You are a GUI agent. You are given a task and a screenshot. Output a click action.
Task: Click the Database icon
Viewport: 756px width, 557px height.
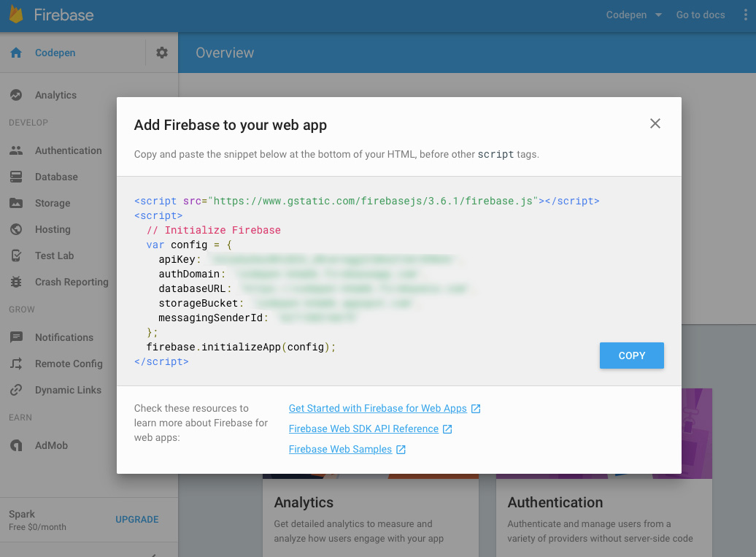[x=16, y=177]
